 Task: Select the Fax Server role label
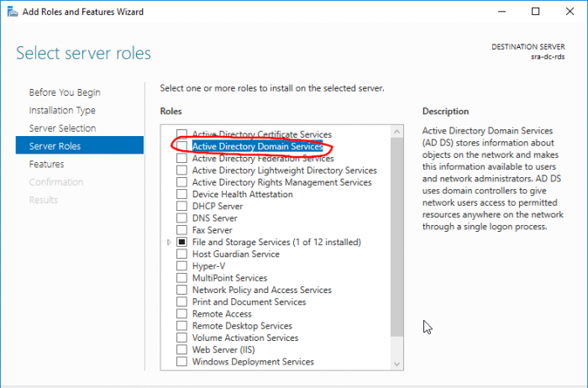(x=213, y=230)
